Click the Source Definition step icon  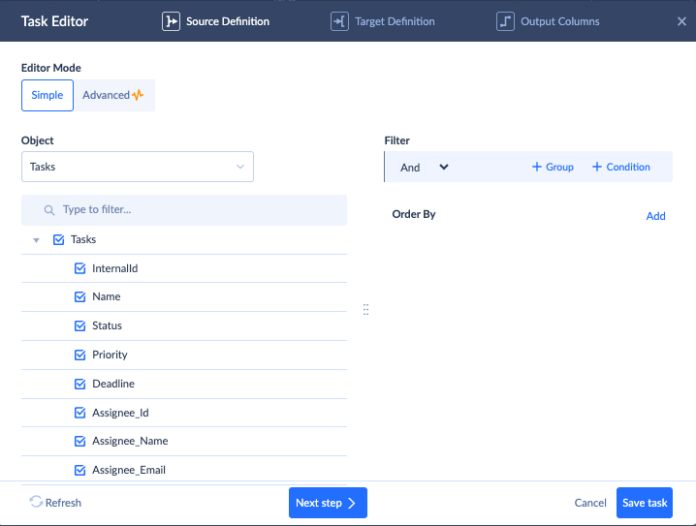[x=171, y=21]
